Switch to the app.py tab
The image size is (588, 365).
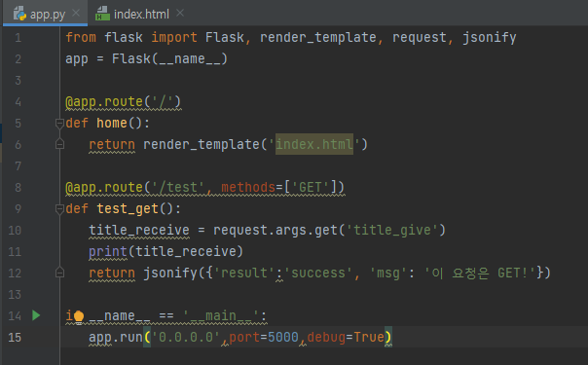click(x=45, y=13)
